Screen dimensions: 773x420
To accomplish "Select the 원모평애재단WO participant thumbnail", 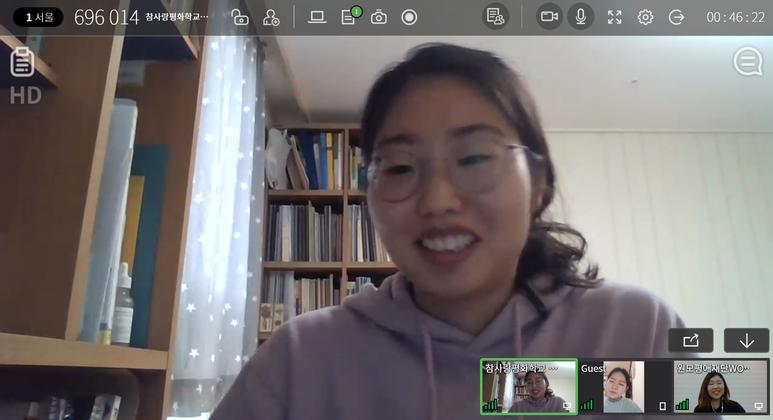I will [x=720, y=386].
